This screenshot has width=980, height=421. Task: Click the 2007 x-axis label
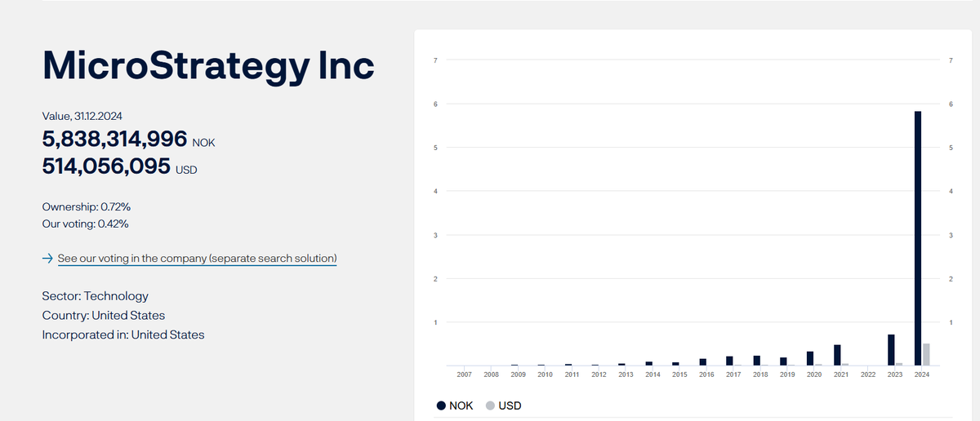click(x=464, y=374)
